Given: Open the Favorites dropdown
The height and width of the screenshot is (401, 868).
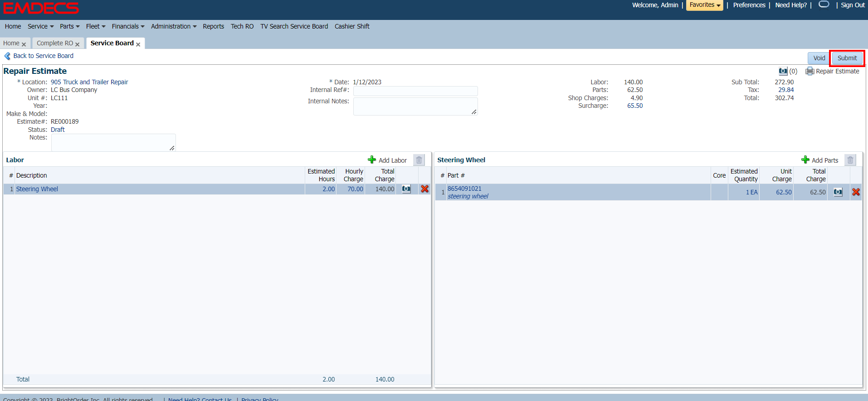Looking at the screenshot, I should 704,5.
